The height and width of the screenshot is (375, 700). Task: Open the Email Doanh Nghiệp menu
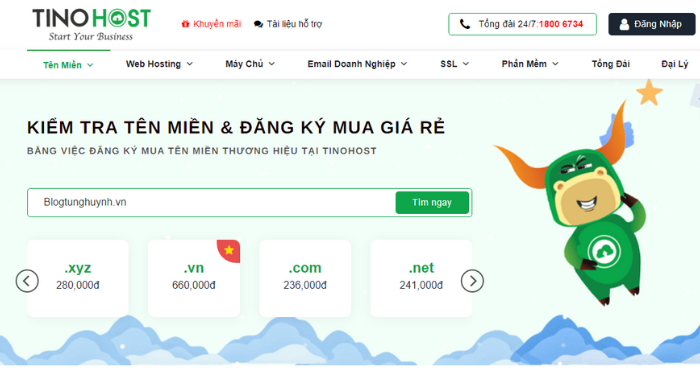tap(357, 64)
